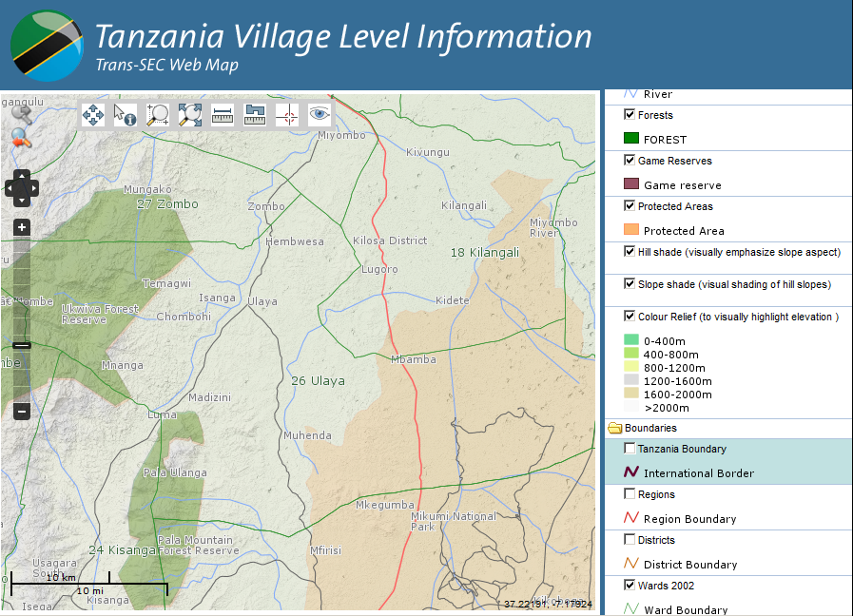Select the zoom-to-box magnifier tool

[x=158, y=115]
